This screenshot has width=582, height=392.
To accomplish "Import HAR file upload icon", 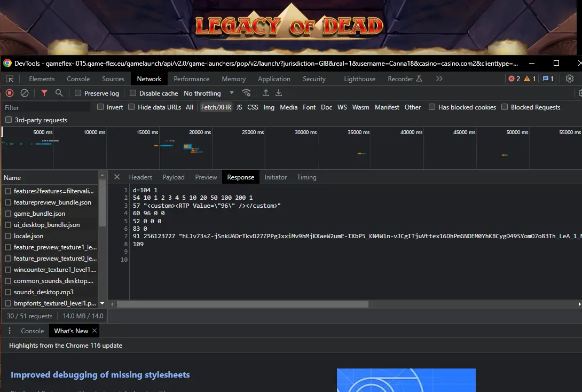I will 266,93.
